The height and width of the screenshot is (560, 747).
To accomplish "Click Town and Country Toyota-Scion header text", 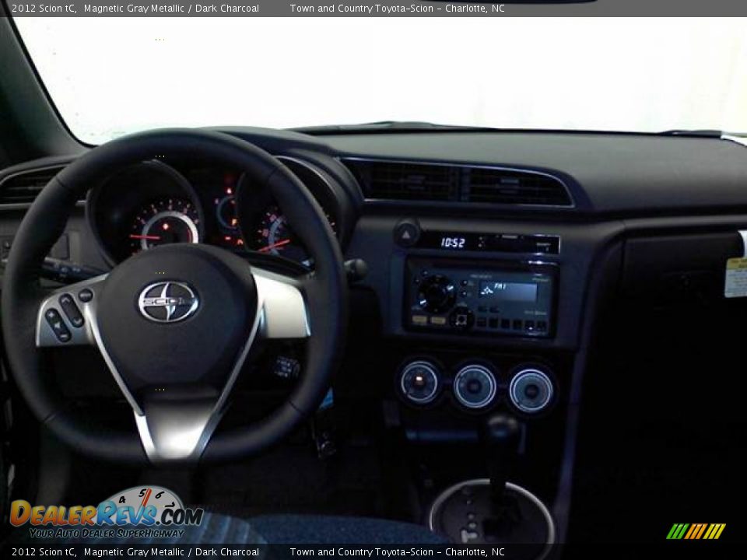I will [399, 9].
